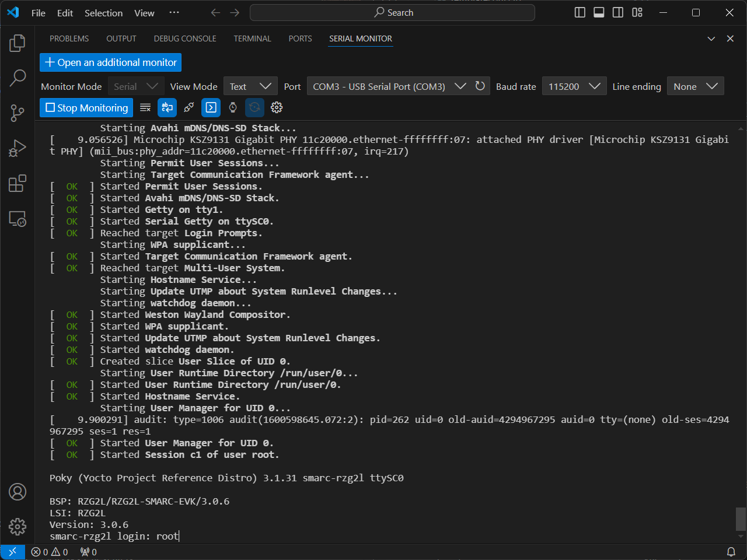Toggle terminal mode in monitor toolbar
Image resolution: width=747 pixels, height=560 pixels.
click(x=211, y=107)
